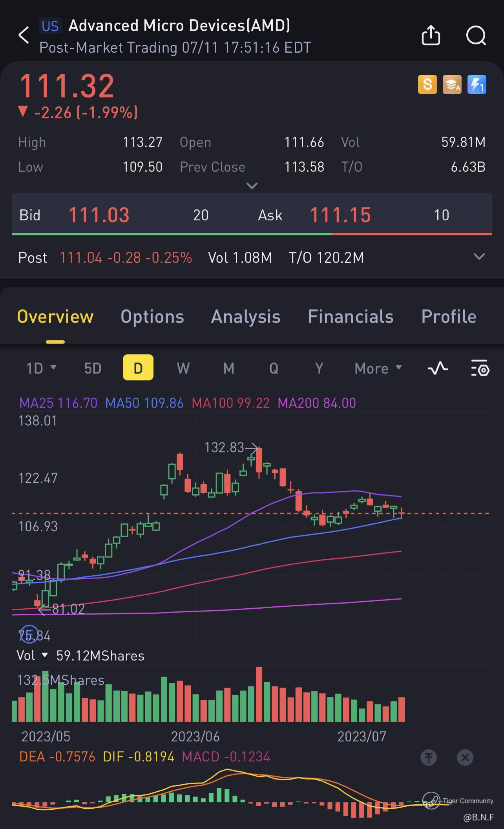Screen dimensions: 504x829
Task: Switch to the Options tab
Action: (x=152, y=317)
